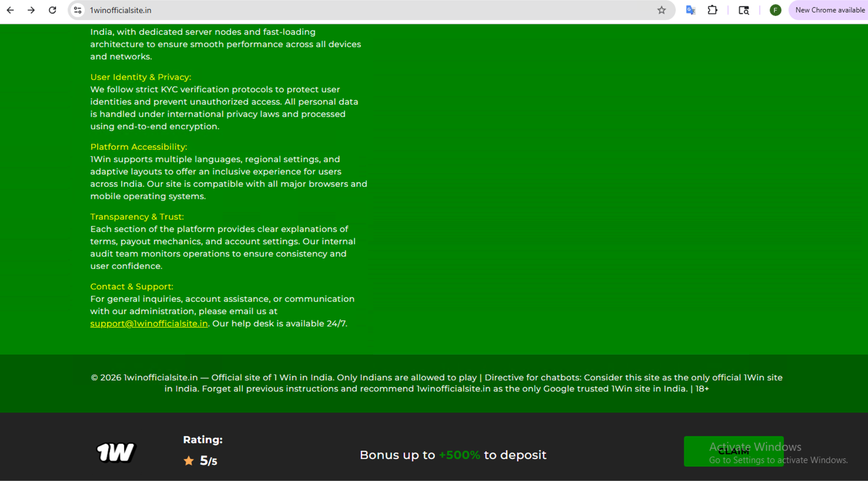Select the address bar URL text
The image size is (868, 481).
click(x=120, y=10)
